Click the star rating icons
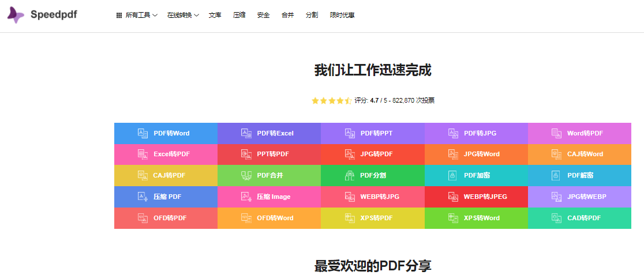This screenshot has height=279, width=644. click(x=331, y=100)
